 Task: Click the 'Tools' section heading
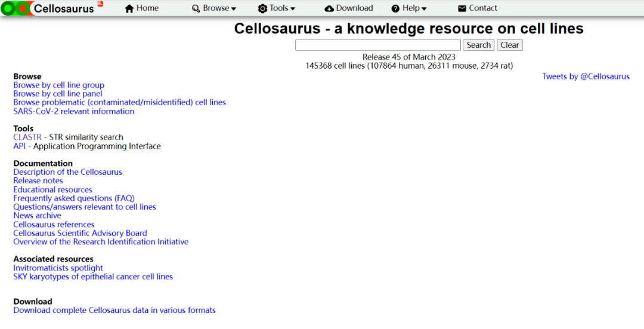coord(23,129)
